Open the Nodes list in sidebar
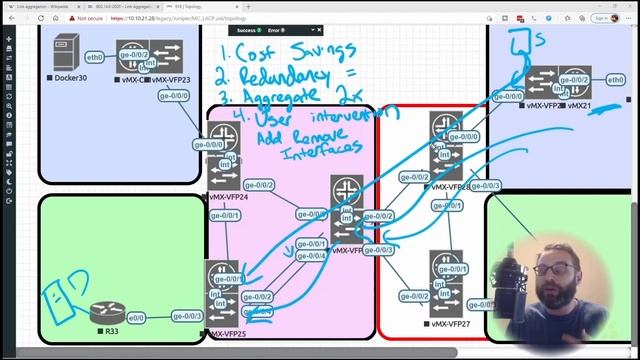Image resolution: width=640 pixels, height=360 pixels. (9, 49)
